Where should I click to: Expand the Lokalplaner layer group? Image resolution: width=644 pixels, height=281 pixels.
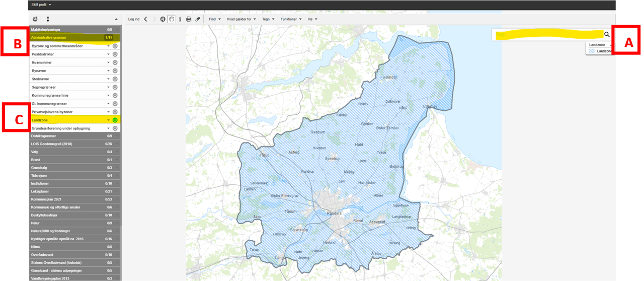tap(71, 191)
